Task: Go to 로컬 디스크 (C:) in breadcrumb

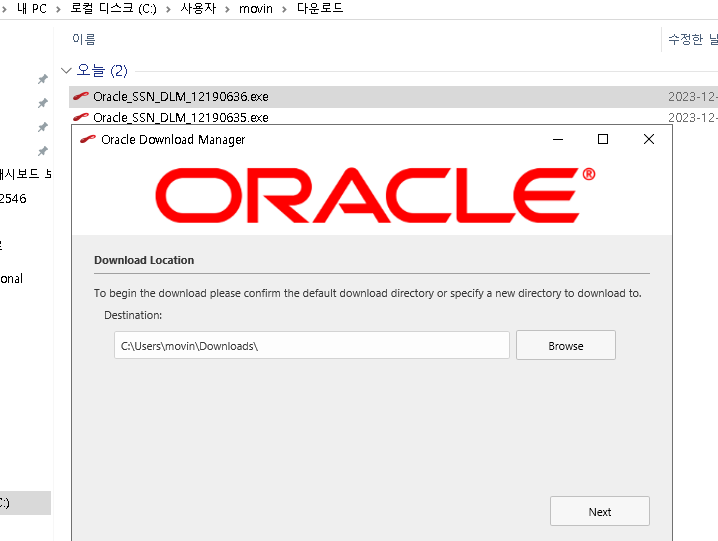Action: click(x=113, y=8)
